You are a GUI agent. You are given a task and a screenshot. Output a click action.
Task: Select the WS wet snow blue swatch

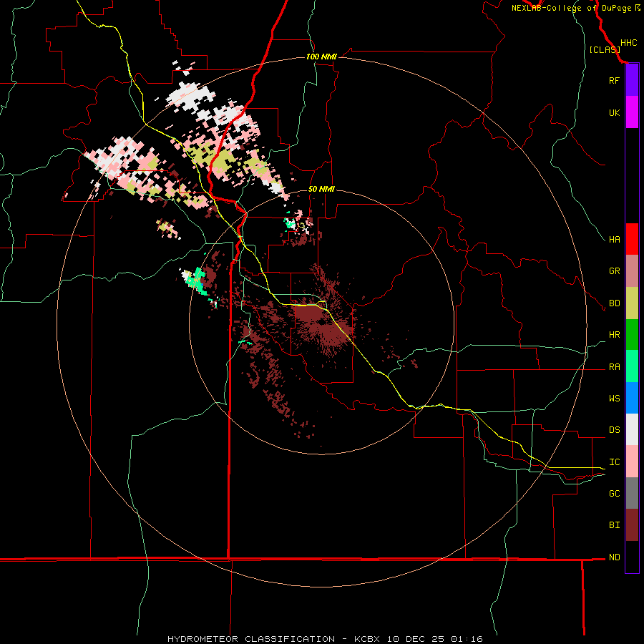point(632,398)
